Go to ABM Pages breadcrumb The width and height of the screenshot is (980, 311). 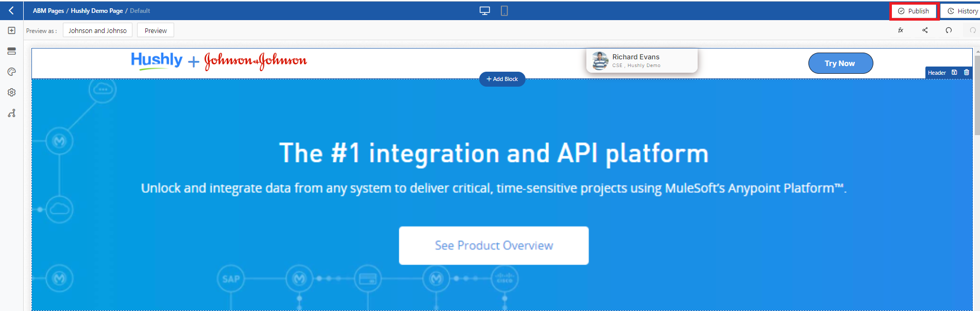click(x=48, y=11)
